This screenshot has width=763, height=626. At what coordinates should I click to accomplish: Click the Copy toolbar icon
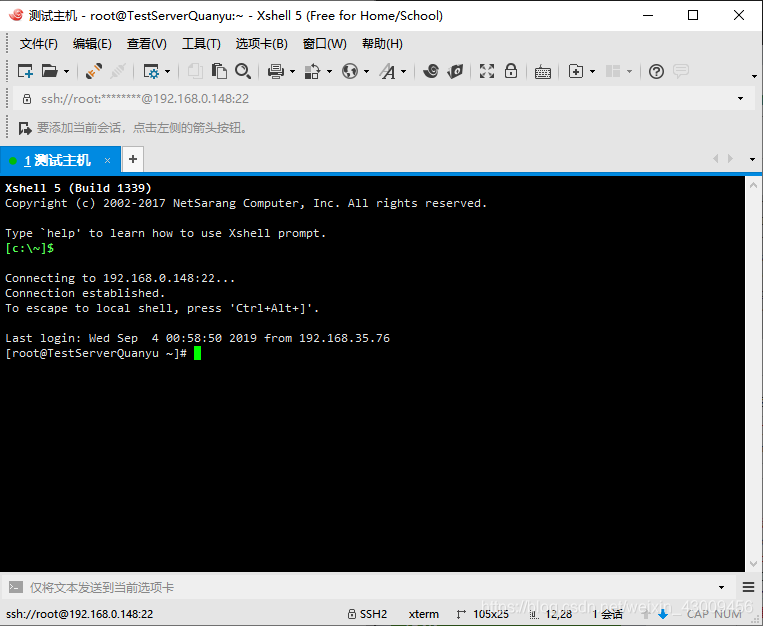pyautogui.click(x=195, y=72)
